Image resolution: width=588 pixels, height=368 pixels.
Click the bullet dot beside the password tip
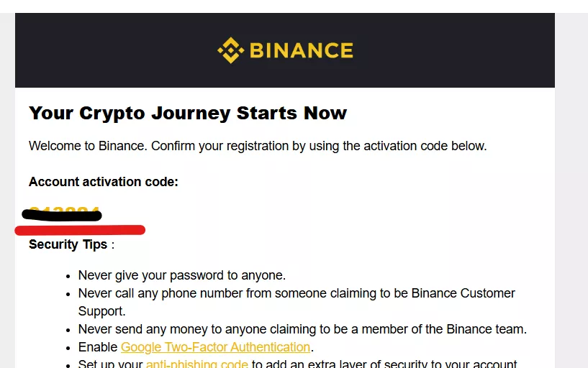(67, 276)
